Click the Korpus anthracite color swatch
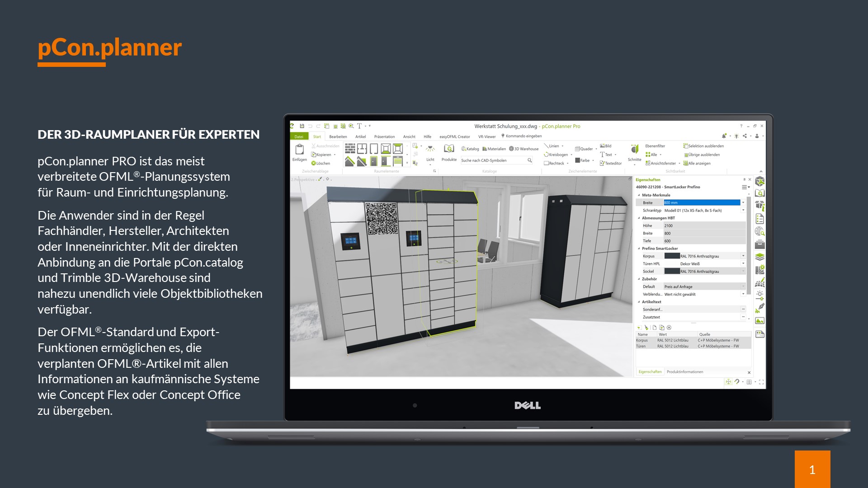 672,256
